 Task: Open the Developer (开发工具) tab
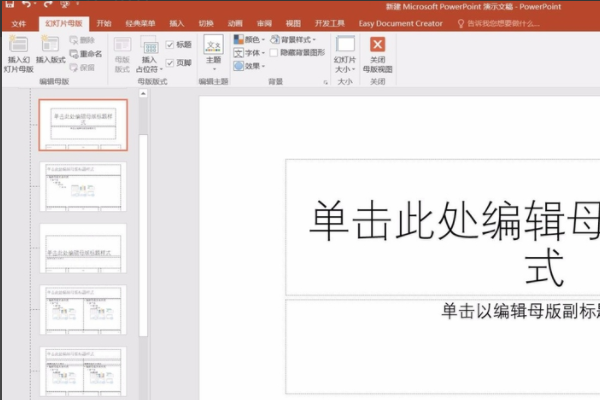tap(329, 24)
